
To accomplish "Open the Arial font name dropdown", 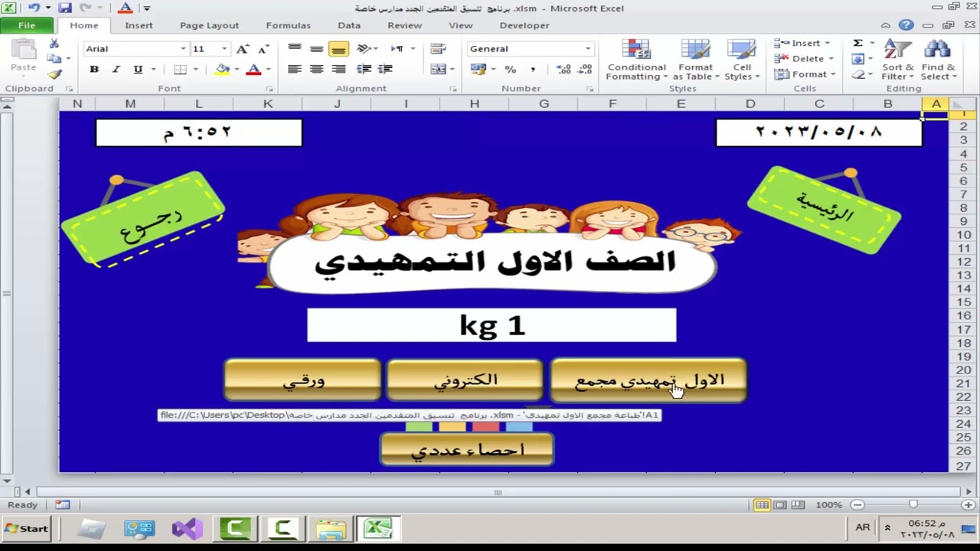I will [183, 49].
